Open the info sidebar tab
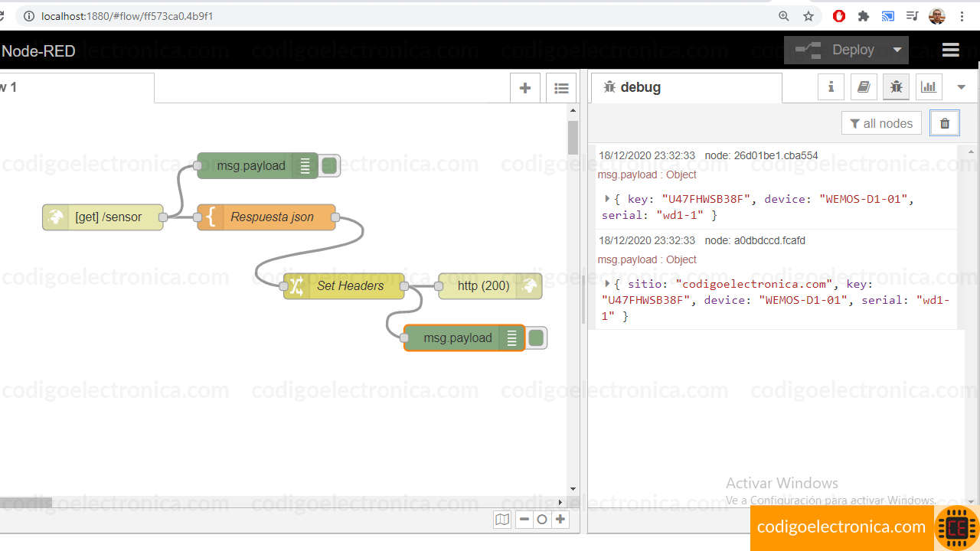 (x=831, y=87)
